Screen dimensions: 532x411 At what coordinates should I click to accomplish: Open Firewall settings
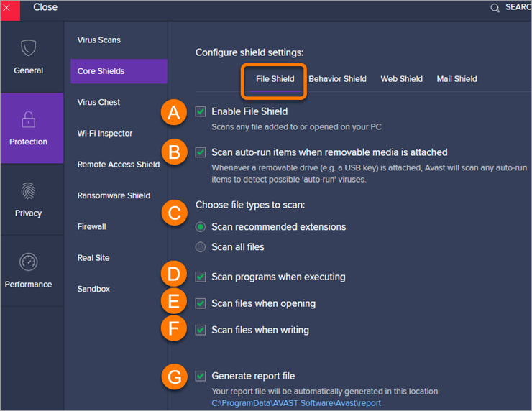click(91, 227)
